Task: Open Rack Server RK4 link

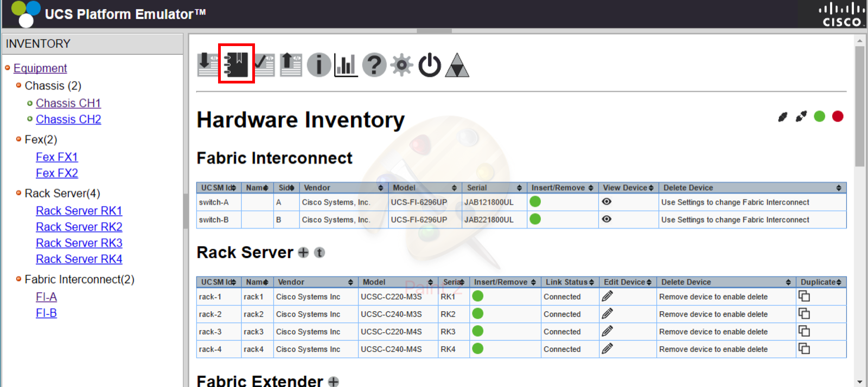Action: 79,260
